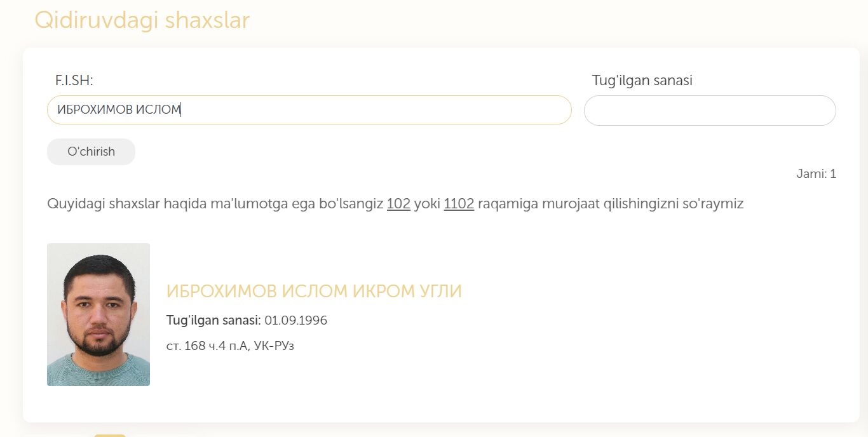Click the ст. 168 ч.4 п.А, УК-РУз article text
The width and height of the screenshot is (868, 437).
[x=230, y=346]
